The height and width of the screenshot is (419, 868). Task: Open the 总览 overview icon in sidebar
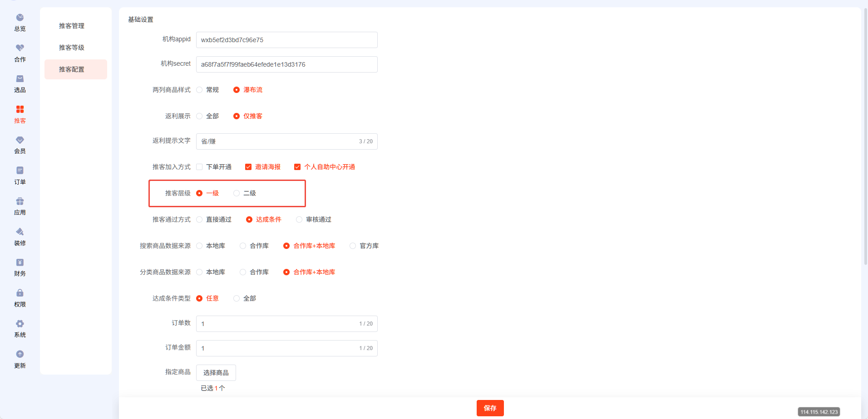tap(20, 18)
